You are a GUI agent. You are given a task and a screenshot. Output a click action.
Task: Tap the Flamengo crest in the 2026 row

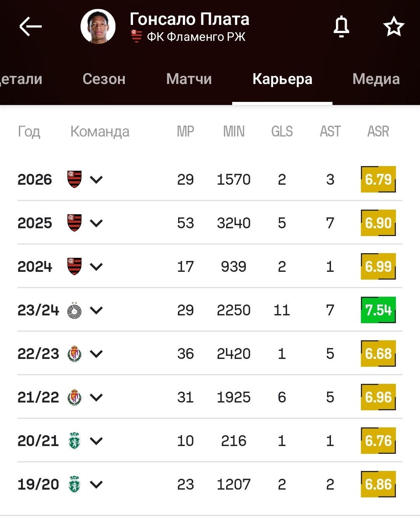[74, 179]
